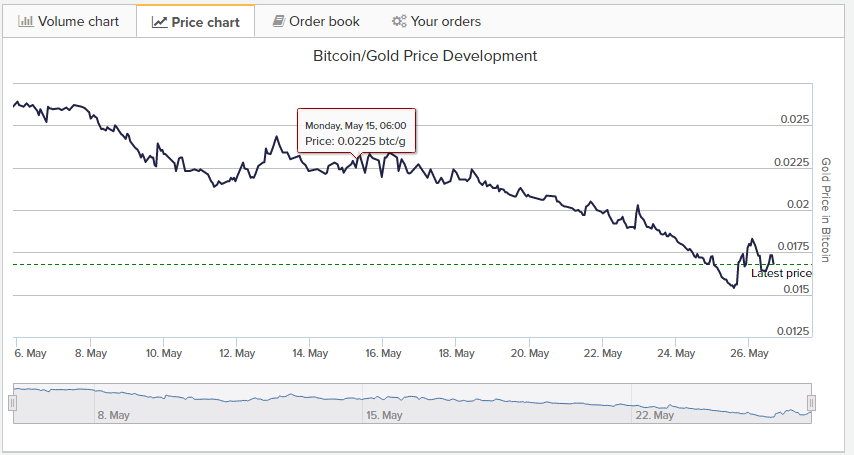Click the 22. May main x-axis label
Screen dimensions: 854x455
coord(603,353)
